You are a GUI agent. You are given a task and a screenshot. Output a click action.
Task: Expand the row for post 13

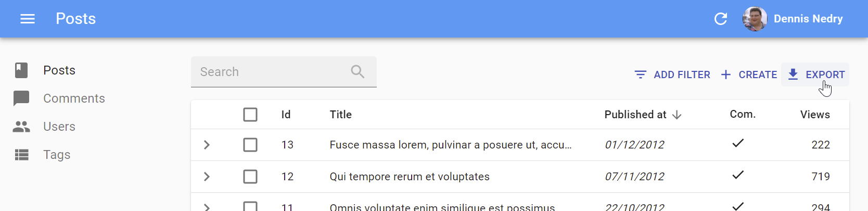point(207,145)
